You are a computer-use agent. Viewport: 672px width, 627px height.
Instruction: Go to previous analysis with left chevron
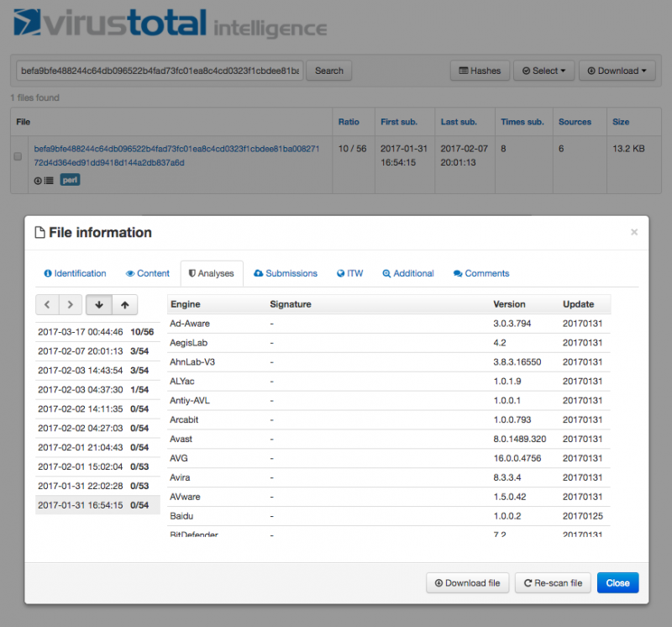pyautogui.click(x=47, y=304)
